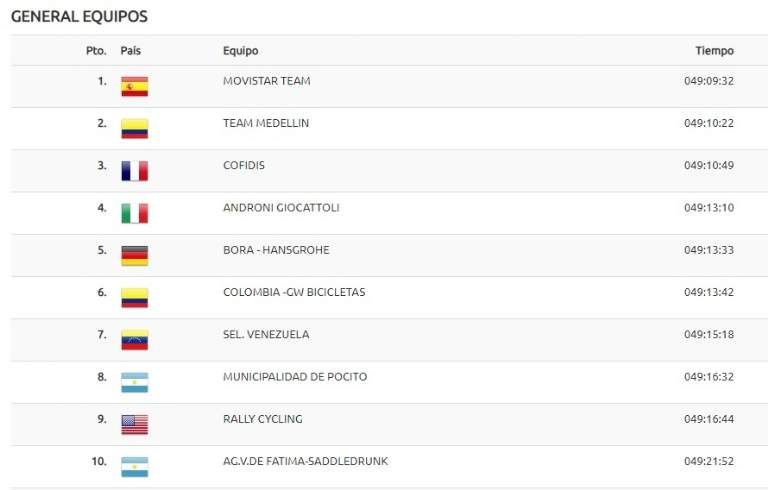Image resolution: width=768 pixels, height=490 pixels.
Task: Click the GENERAL EQUIPOS heading
Action: pyautogui.click(x=79, y=17)
